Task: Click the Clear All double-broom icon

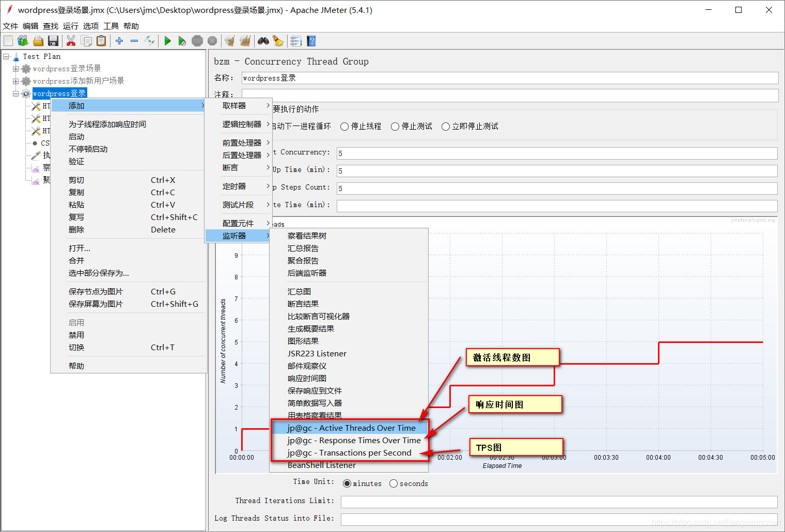Action: (245, 41)
